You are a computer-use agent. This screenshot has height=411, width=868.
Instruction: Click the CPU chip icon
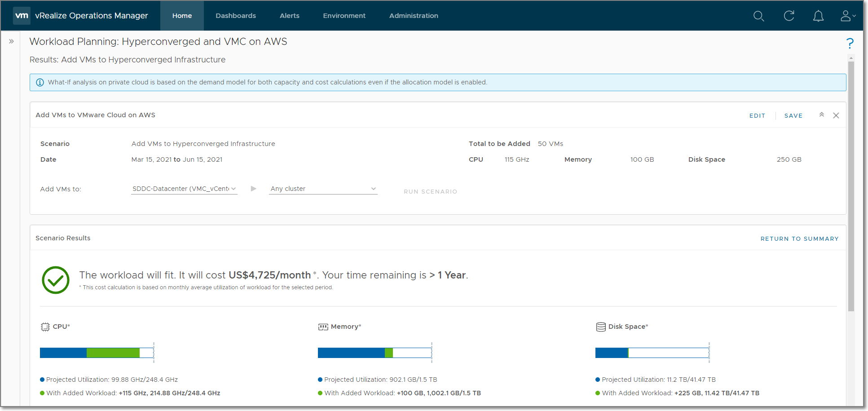tap(45, 327)
